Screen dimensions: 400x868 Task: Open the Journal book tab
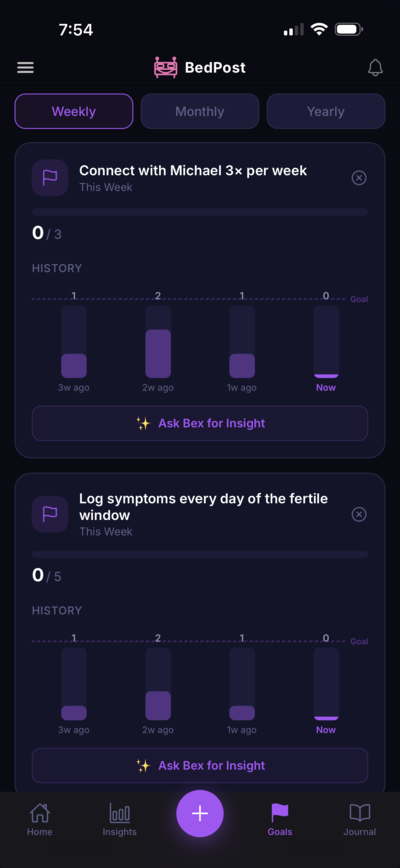coord(360,819)
